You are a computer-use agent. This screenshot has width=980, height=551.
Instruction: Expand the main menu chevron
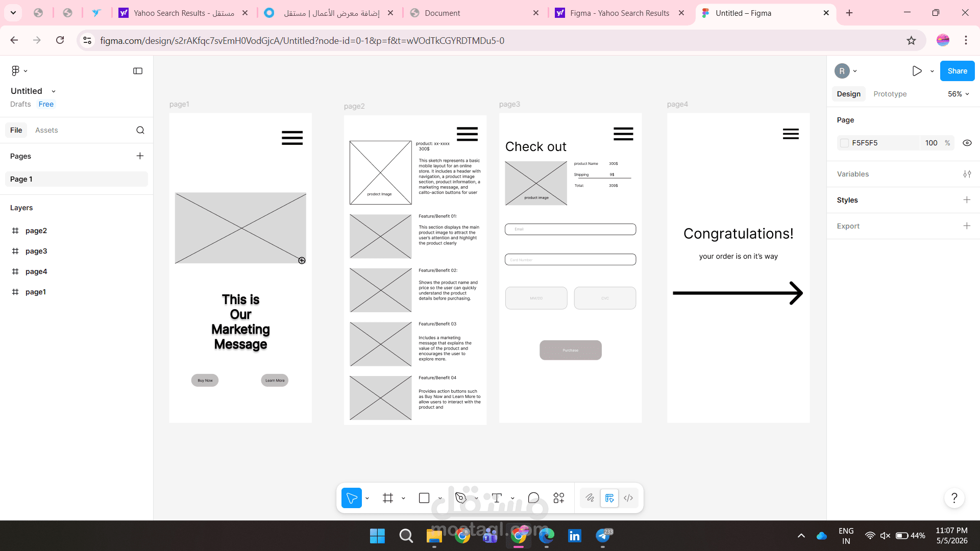tap(26, 71)
